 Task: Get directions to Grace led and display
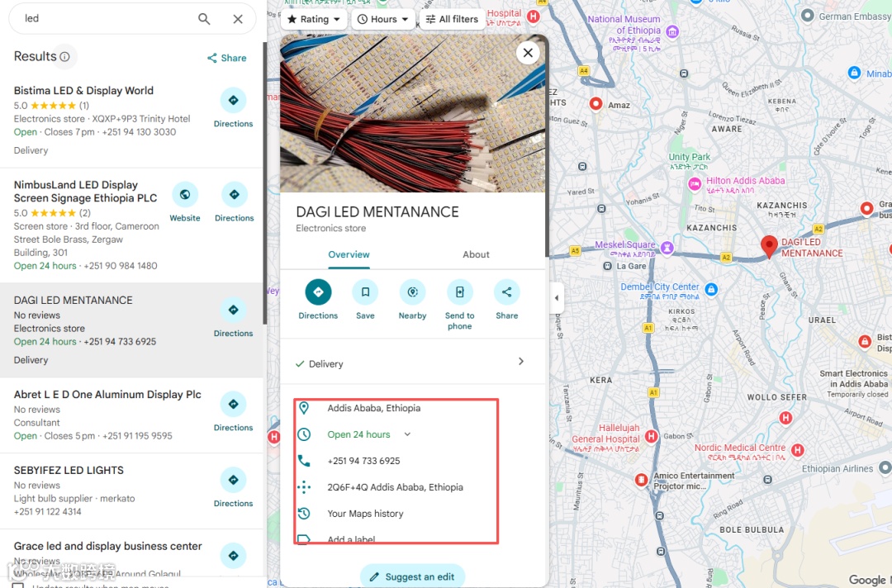pos(233,556)
